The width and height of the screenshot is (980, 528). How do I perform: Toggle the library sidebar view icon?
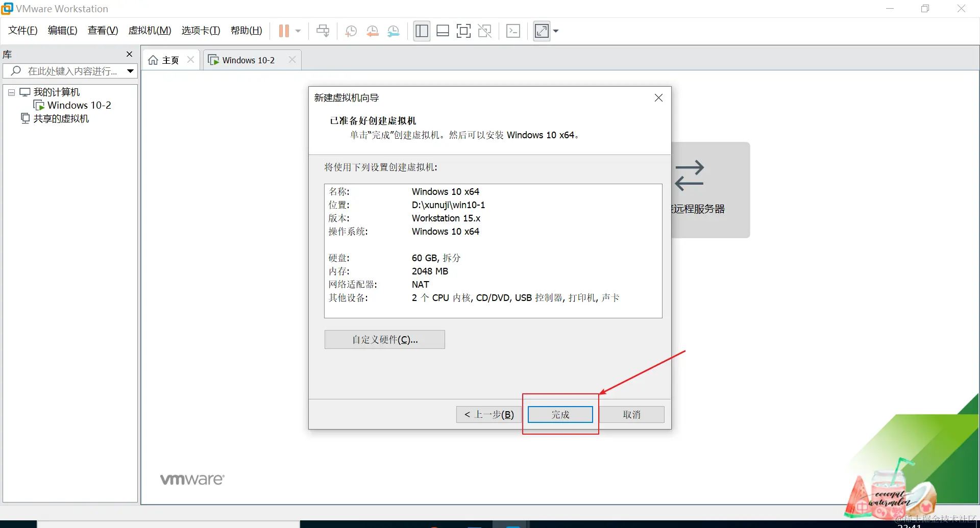(x=422, y=31)
